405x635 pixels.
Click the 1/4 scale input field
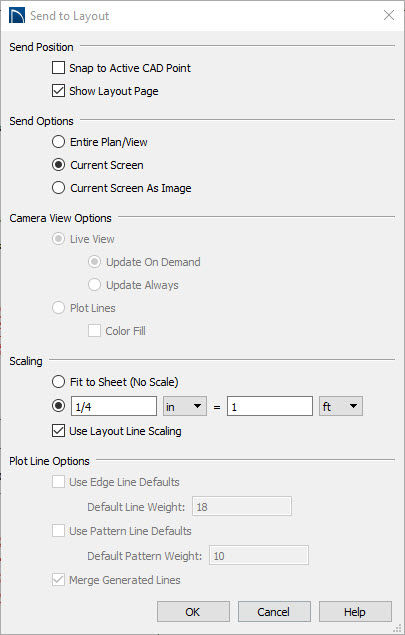point(114,406)
